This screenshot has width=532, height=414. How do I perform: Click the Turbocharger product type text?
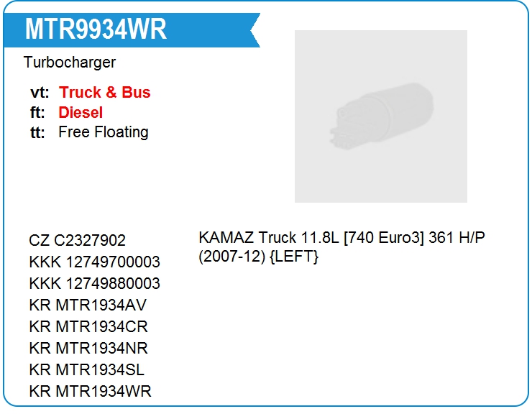(x=70, y=63)
